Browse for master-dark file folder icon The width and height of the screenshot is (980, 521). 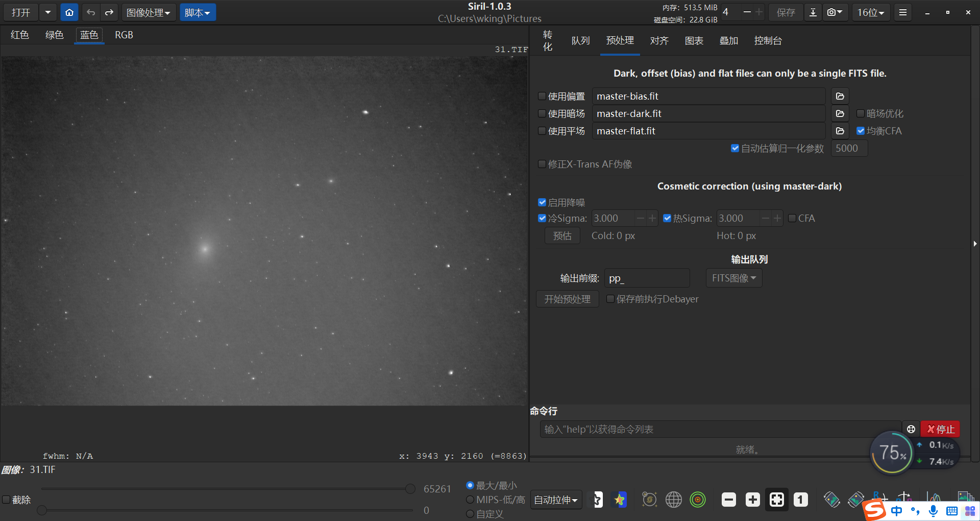(840, 113)
